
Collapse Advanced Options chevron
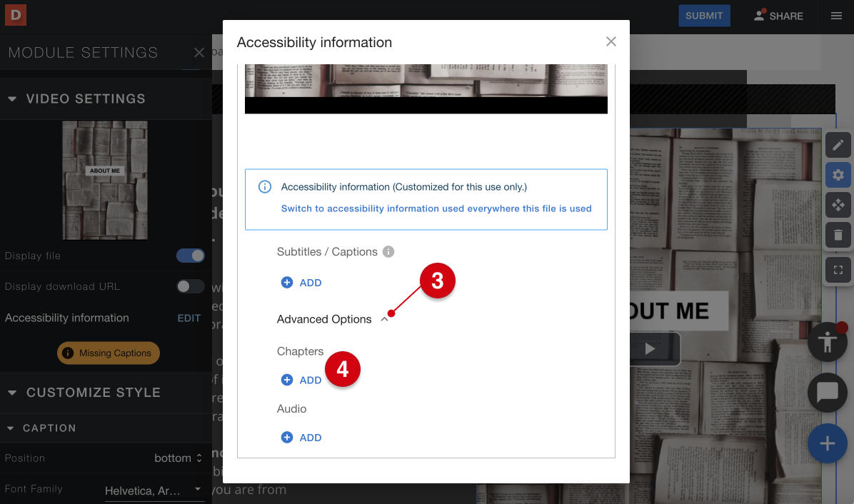(385, 319)
